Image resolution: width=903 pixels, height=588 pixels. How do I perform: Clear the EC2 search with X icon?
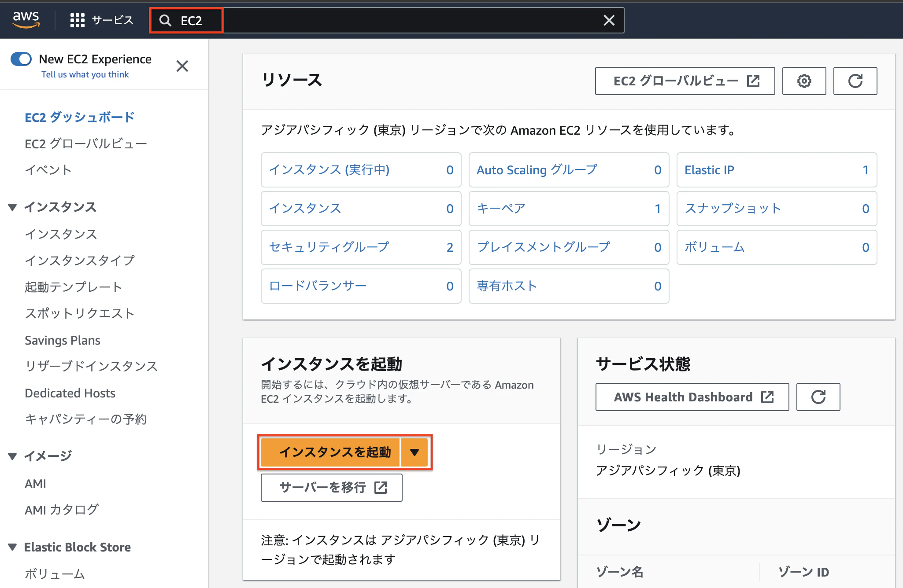pyautogui.click(x=609, y=20)
